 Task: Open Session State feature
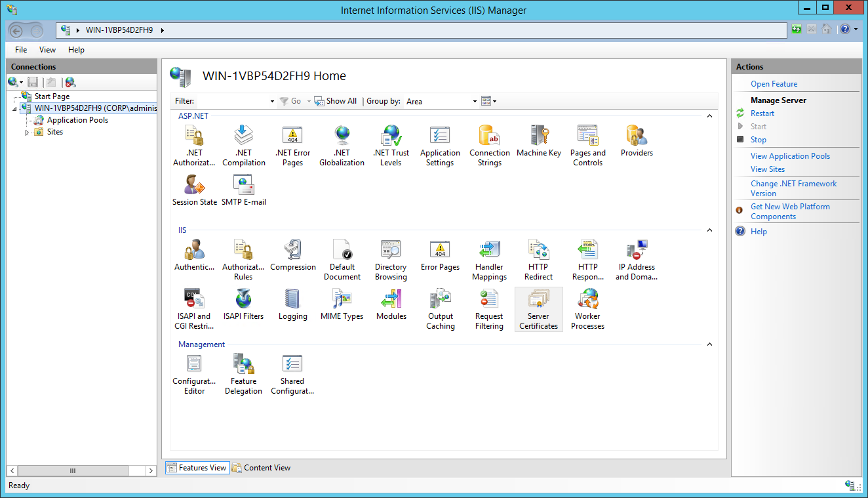pos(195,190)
